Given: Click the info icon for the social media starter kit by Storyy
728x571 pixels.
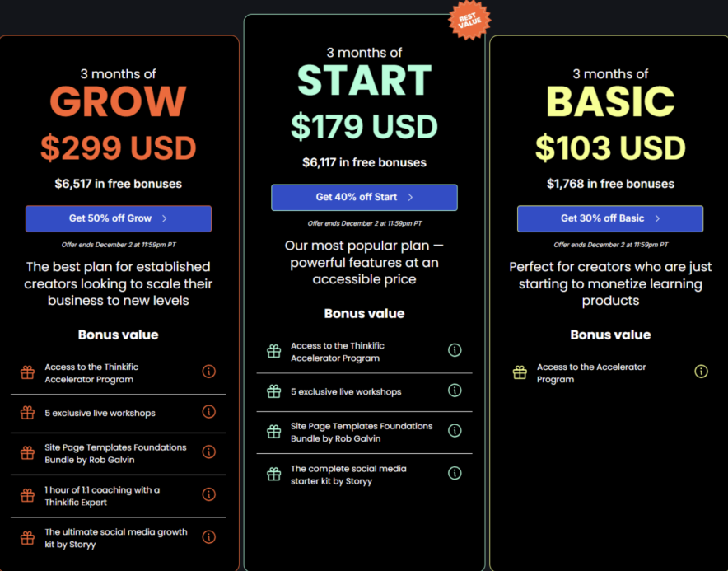Looking at the screenshot, I should click(455, 473).
